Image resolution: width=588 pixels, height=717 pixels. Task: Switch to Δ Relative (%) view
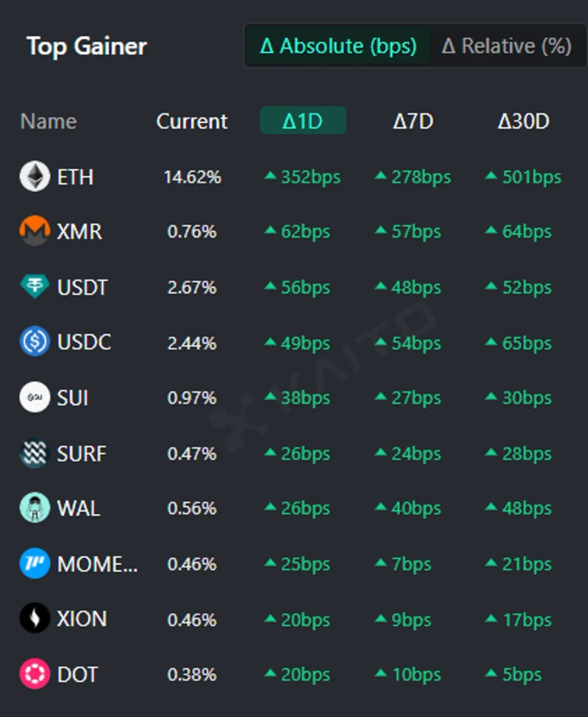point(506,46)
